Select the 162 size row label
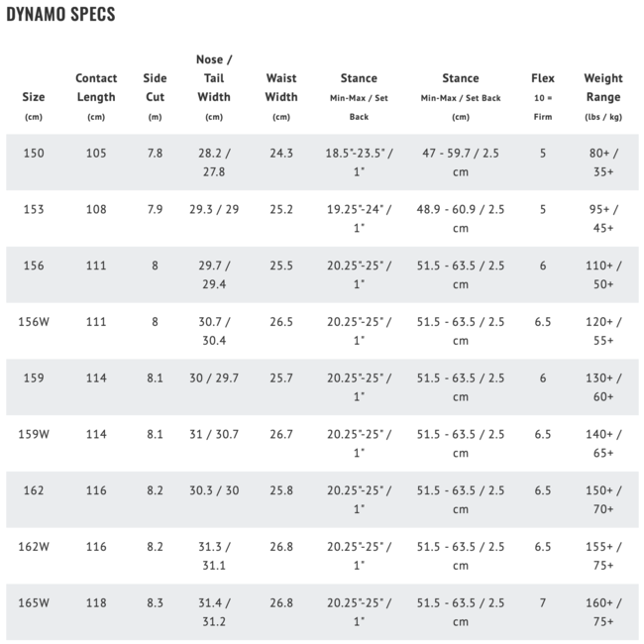 pos(34,490)
